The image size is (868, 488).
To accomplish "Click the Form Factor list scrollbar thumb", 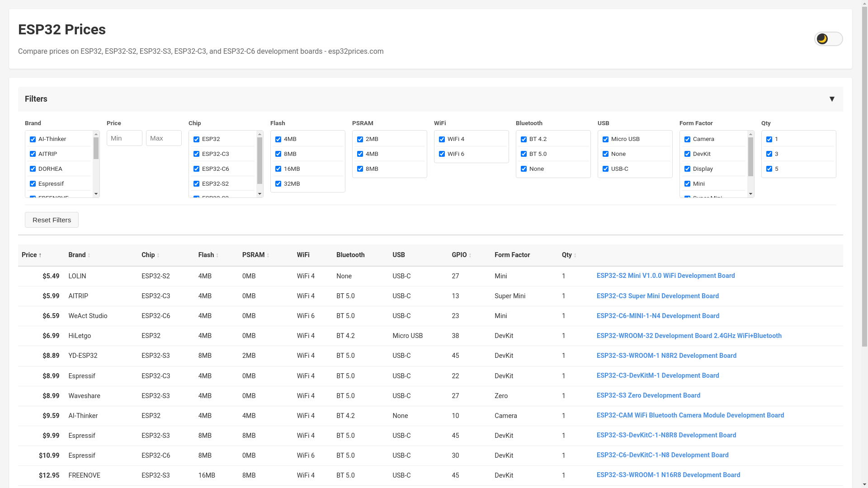I will tap(750, 157).
